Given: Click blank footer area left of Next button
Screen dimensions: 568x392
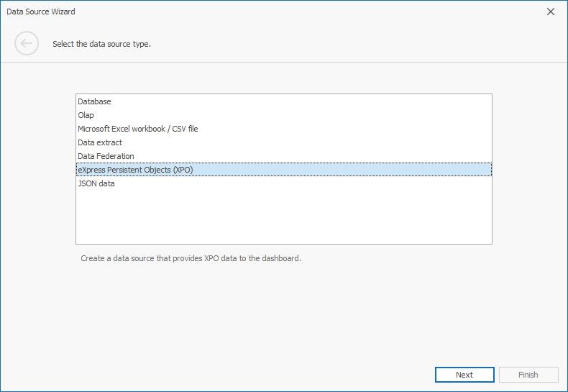Looking at the screenshot, I should (x=216, y=375).
